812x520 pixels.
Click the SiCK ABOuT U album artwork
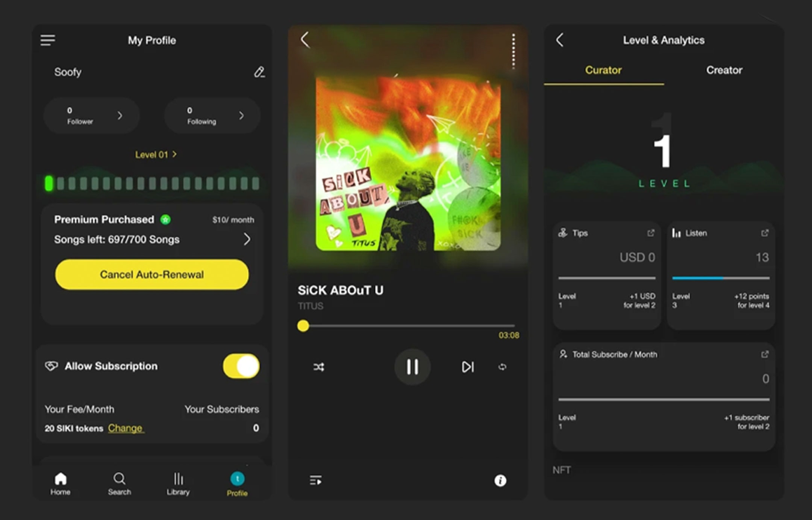[x=408, y=164]
